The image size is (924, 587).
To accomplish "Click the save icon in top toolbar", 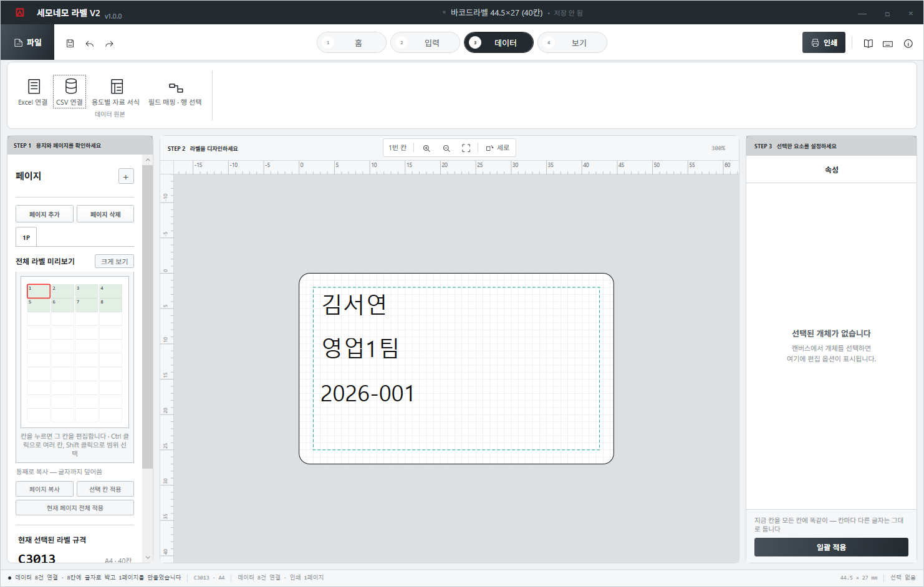I will [70, 44].
